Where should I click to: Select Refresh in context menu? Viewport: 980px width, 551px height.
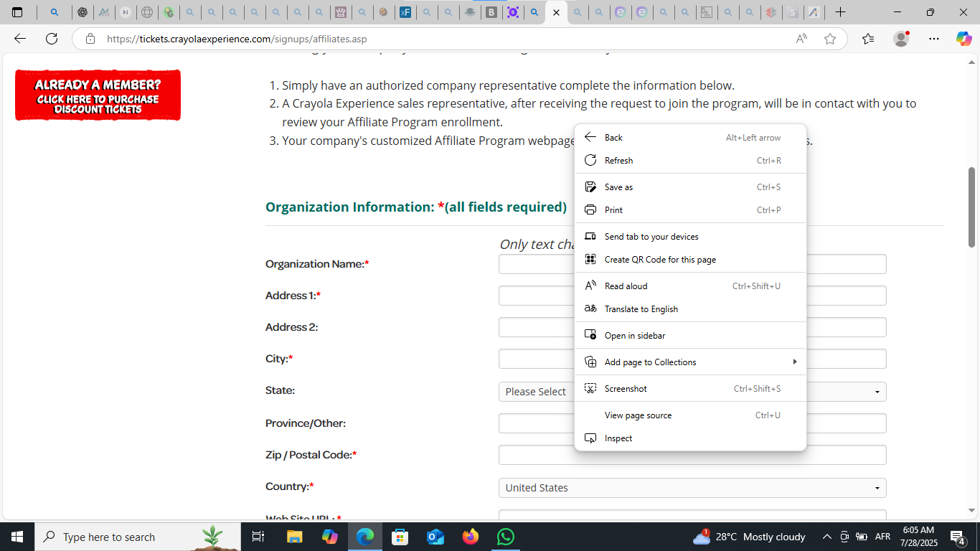[x=690, y=161]
